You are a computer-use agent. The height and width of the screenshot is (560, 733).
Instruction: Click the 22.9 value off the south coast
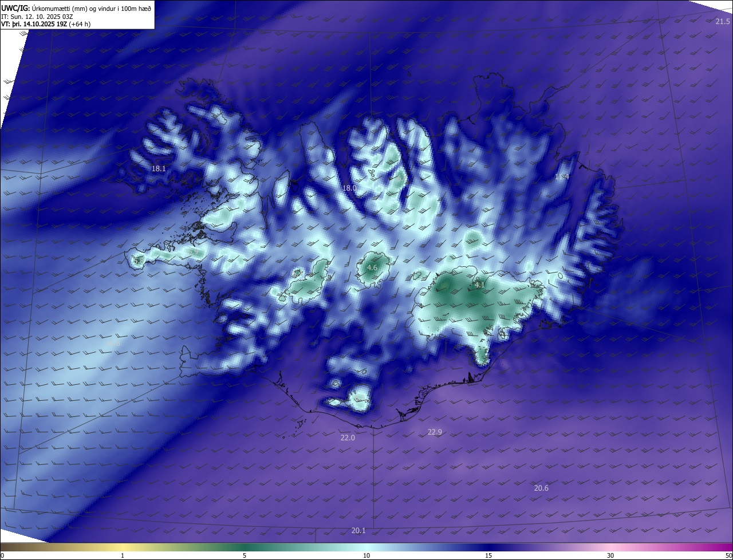coord(435,432)
